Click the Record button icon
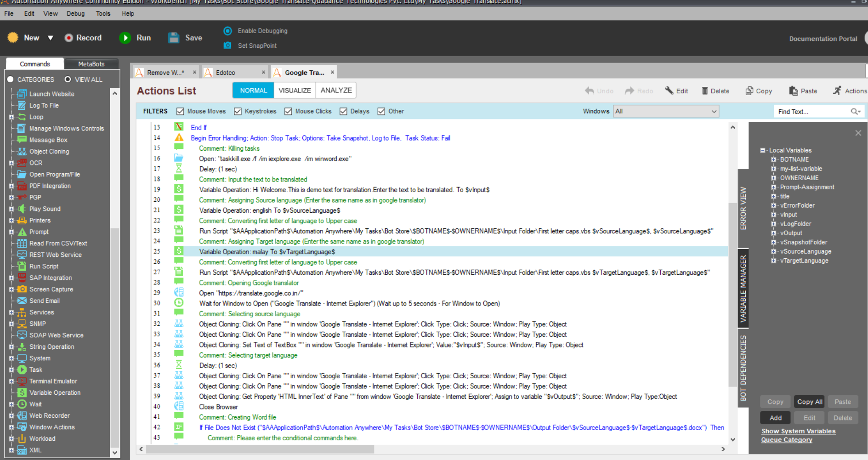The width and height of the screenshot is (868, 460). tap(69, 38)
